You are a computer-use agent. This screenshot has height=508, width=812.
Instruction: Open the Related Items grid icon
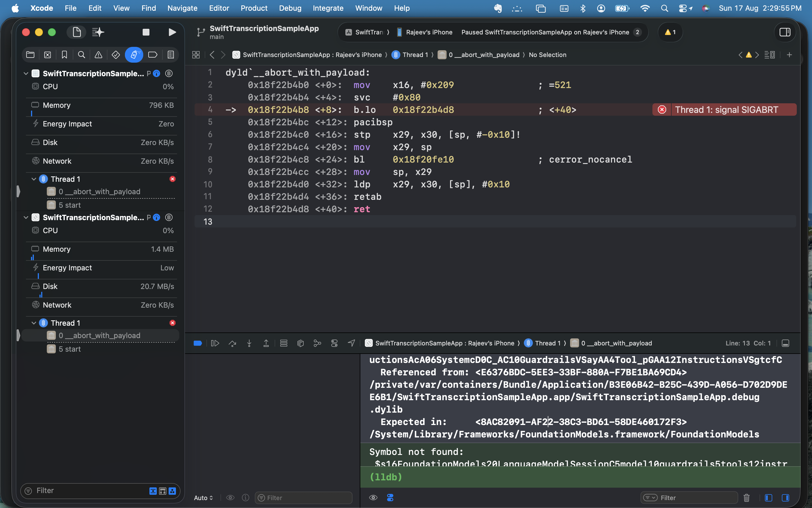coord(196,55)
